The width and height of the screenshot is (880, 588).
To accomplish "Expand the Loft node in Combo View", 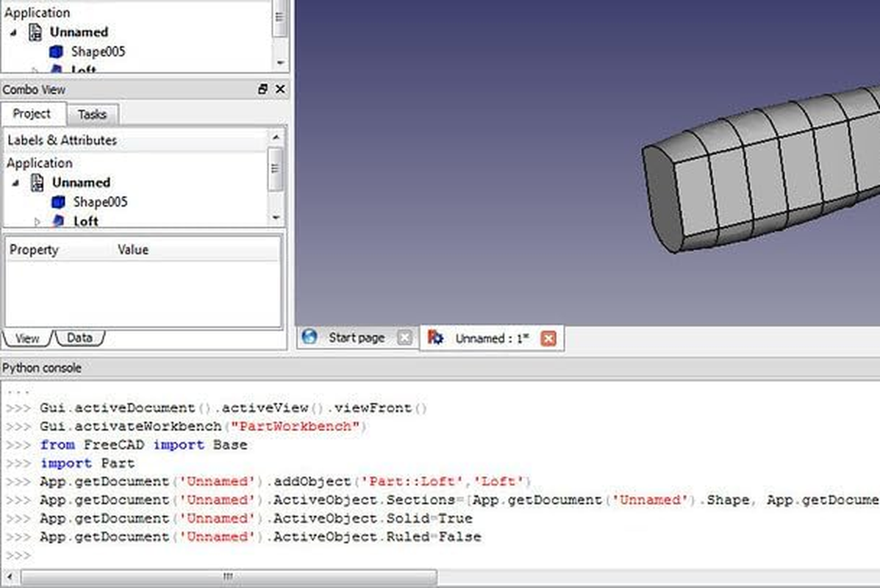I will tap(38, 220).
